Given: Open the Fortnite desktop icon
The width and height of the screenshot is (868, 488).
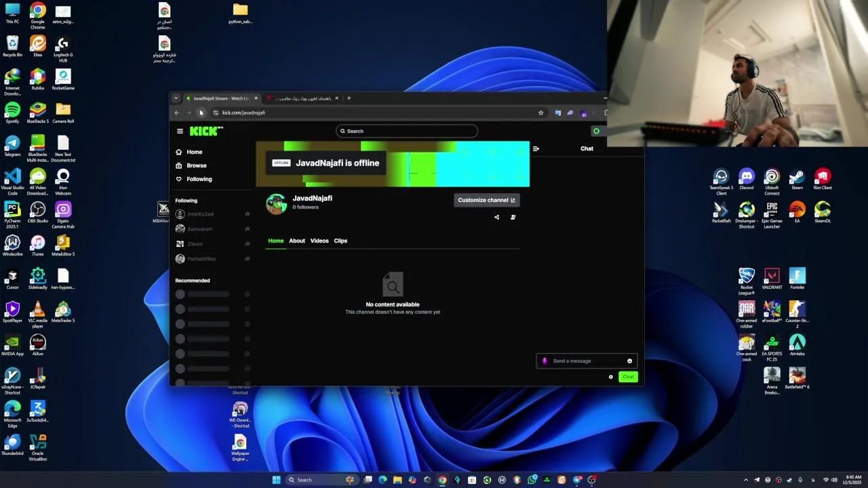Looking at the screenshot, I should coord(797,279).
